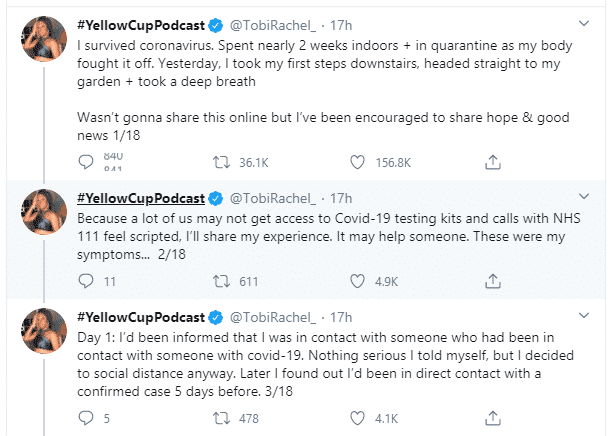Screen dimensions: 609x436
Task: Open the dropdown caret on the Day 1 tweet
Action: click(x=584, y=316)
